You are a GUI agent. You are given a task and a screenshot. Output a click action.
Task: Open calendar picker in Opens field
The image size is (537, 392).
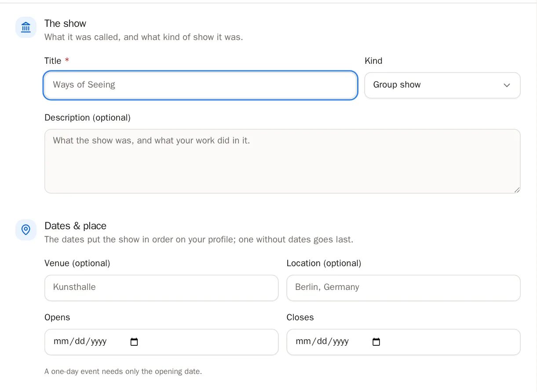tap(134, 342)
